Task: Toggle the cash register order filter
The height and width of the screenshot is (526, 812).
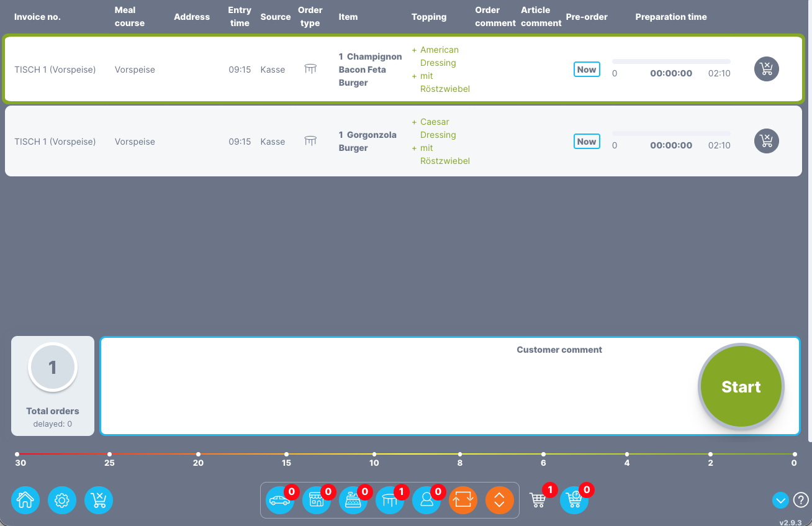Action: (x=353, y=500)
